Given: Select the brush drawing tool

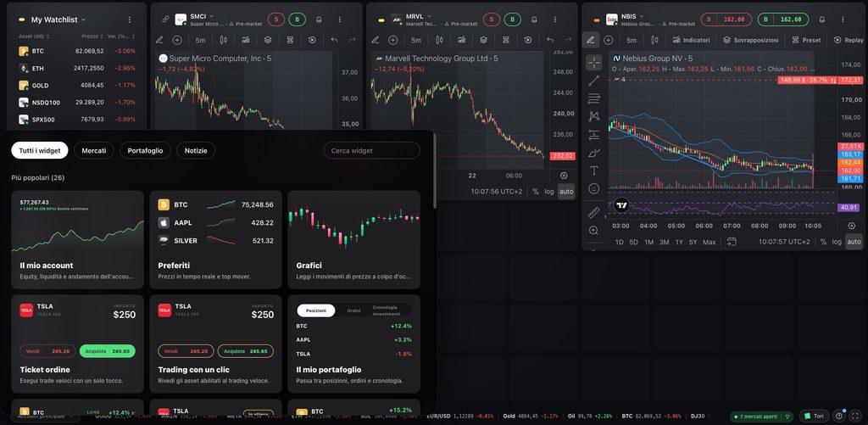Looking at the screenshot, I should (x=594, y=153).
